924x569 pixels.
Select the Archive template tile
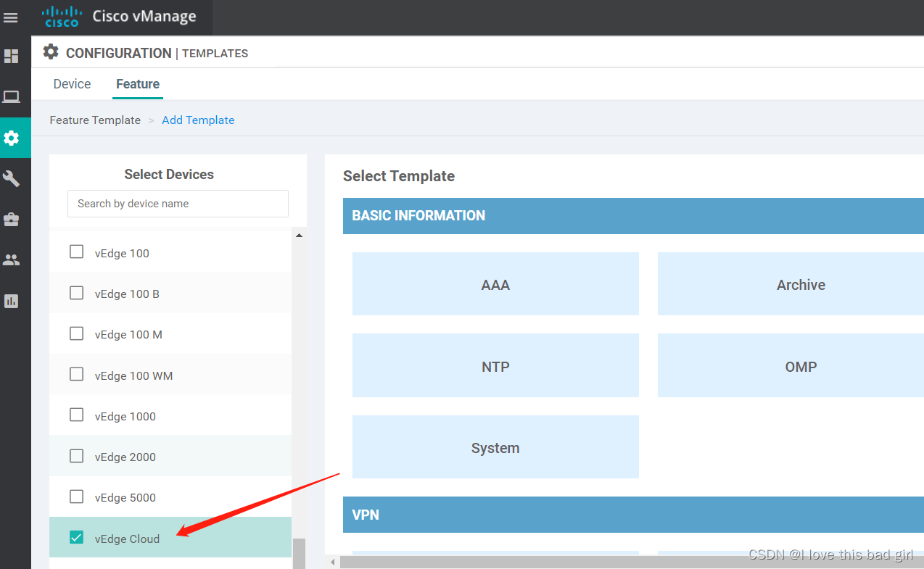(x=791, y=284)
